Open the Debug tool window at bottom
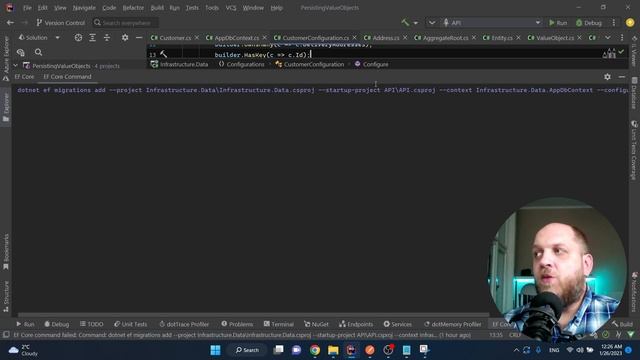 click(x=57, y=324)
